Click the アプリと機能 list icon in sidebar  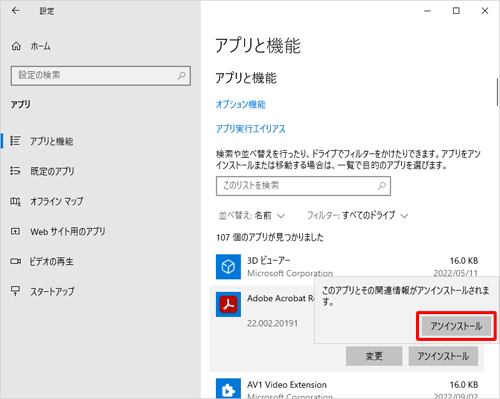point(15,141)
